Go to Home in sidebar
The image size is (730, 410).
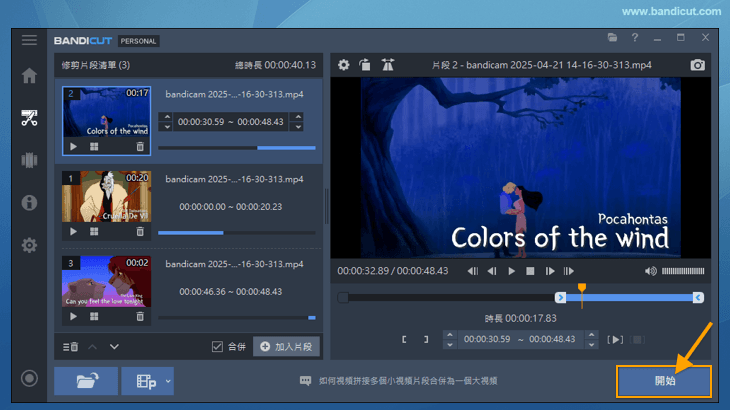[29, 75]
